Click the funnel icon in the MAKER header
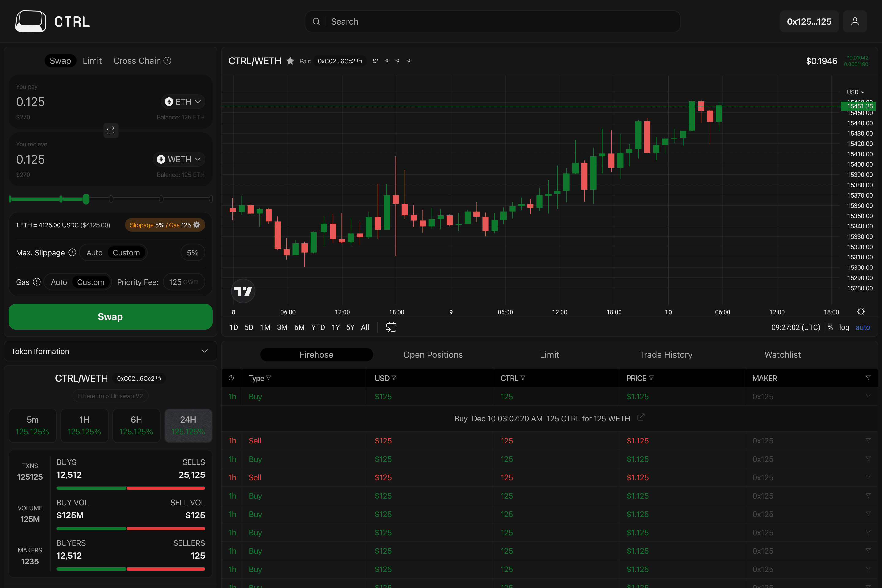 coord(868,378)
